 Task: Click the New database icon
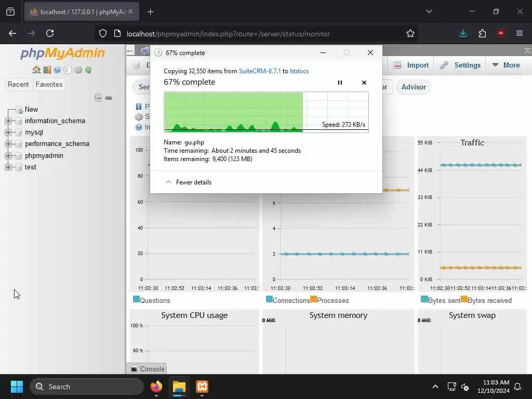[19, 110]
